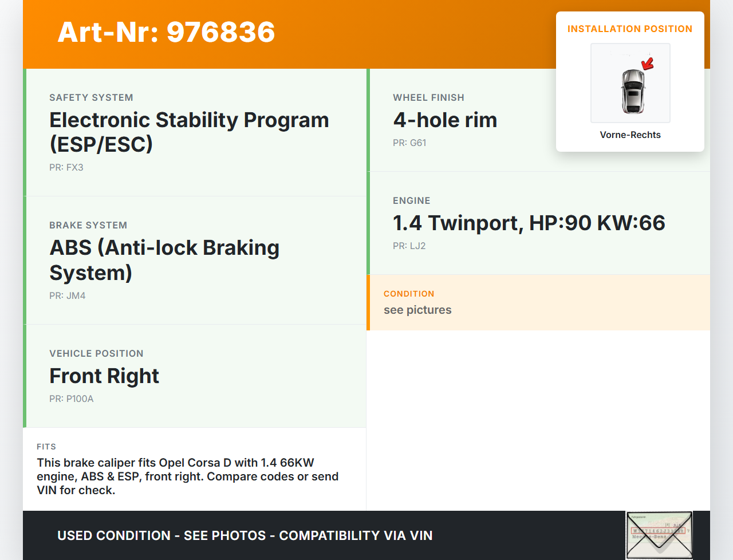The width and height of the screenshot is (733, 560).
Task: Click the PR: LJ2 code
Action: pos(409,246)
